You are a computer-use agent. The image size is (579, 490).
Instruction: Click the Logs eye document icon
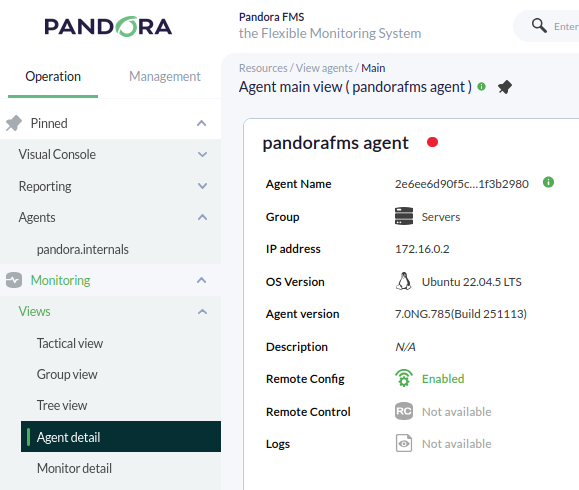(404, 443)
